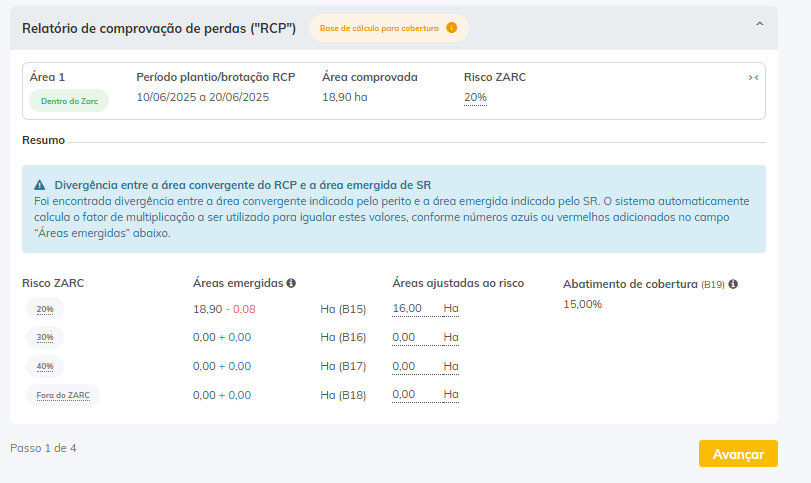Click the Dentro do Zarc badge
Image resolution: width=811 pixels, height=483 pixels.
pos(68,100)
